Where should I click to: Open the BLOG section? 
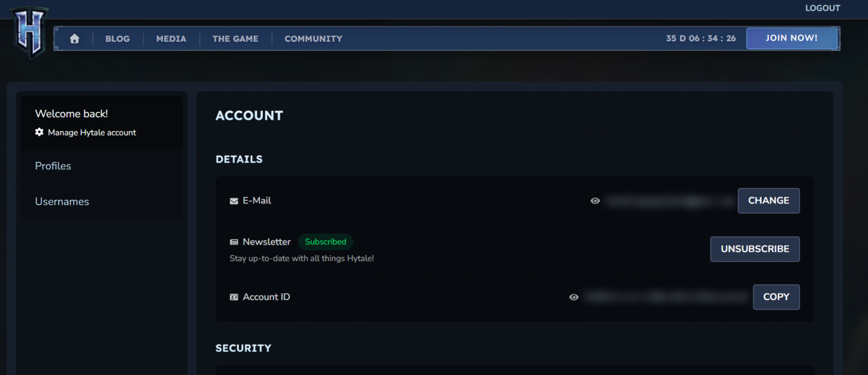pos(117,38)
